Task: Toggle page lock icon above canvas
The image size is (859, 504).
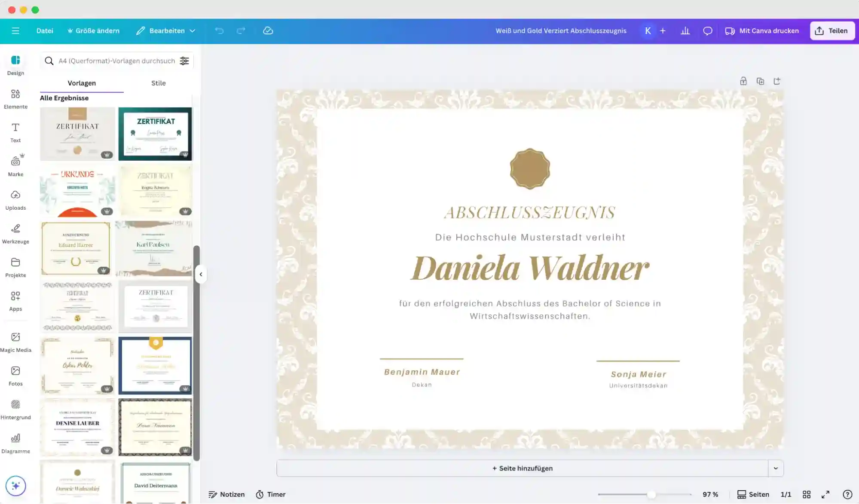Action: click(x=743, y=81)
